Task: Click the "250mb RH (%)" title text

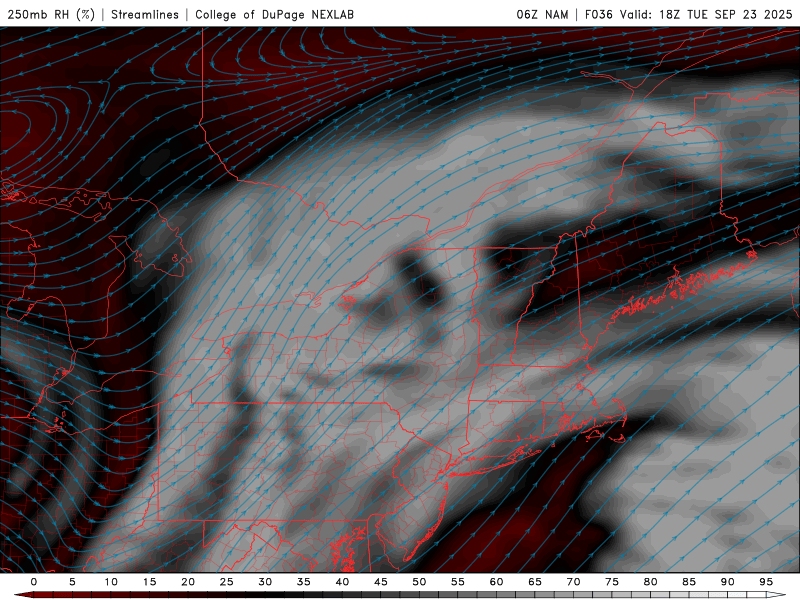Action: 51,15
